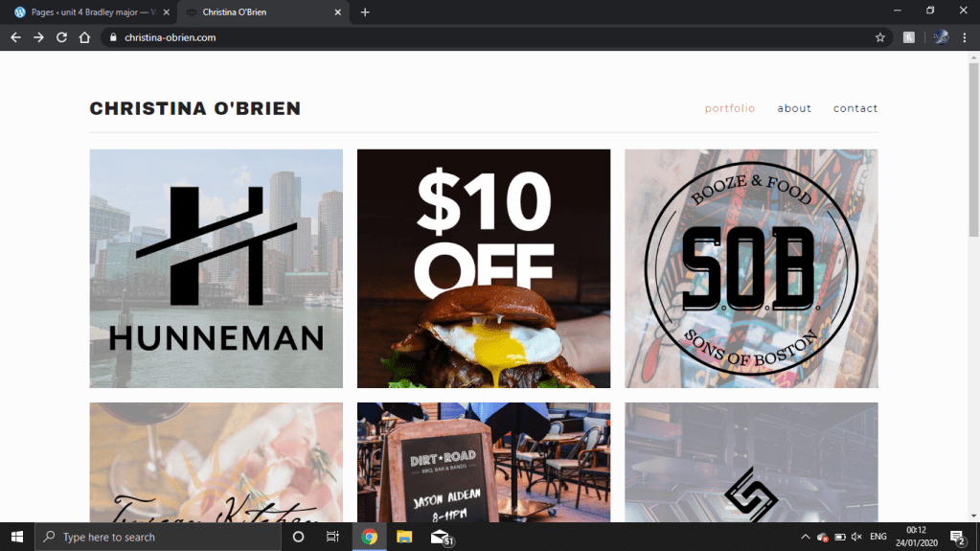
Task: Reload the page with the refresh icon
Action: coord(61,37)
